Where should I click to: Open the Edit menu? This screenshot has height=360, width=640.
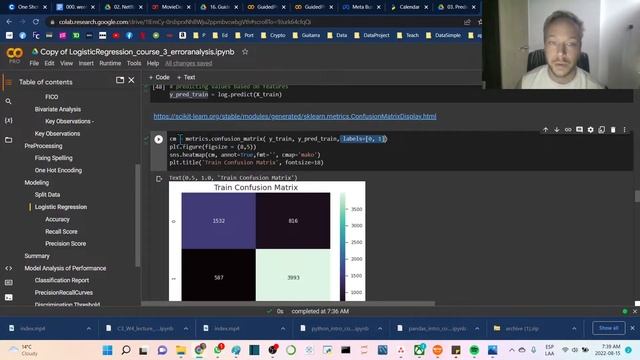click(49, 63)
